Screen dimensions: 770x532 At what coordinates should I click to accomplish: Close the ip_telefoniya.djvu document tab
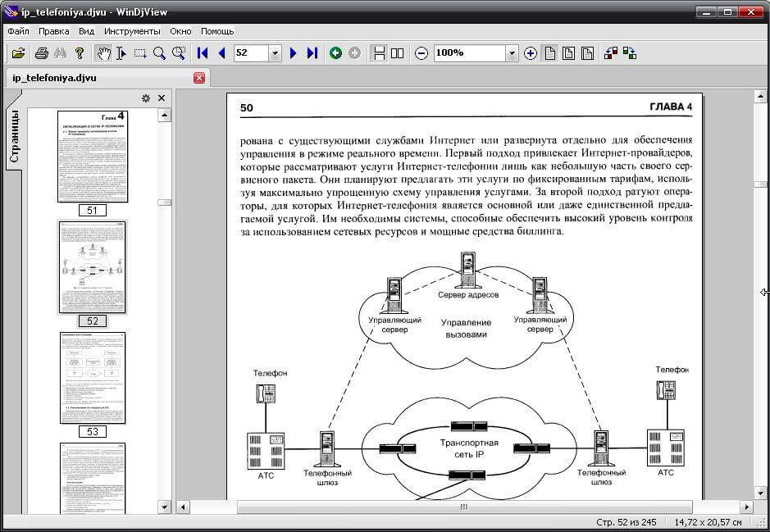pos(199,78)
